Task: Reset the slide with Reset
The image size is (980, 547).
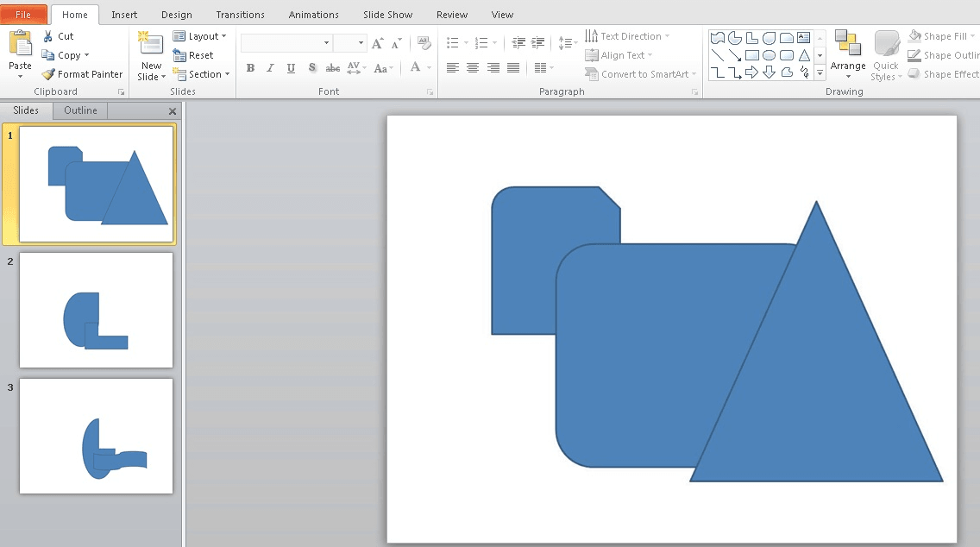Action: pos(193,55)
